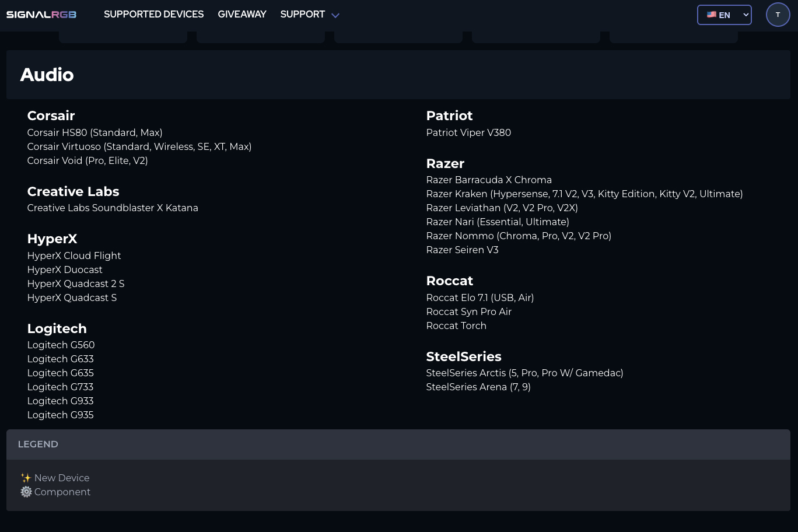
Task: Click the Razer brand heading
Action: click(446, 163)
